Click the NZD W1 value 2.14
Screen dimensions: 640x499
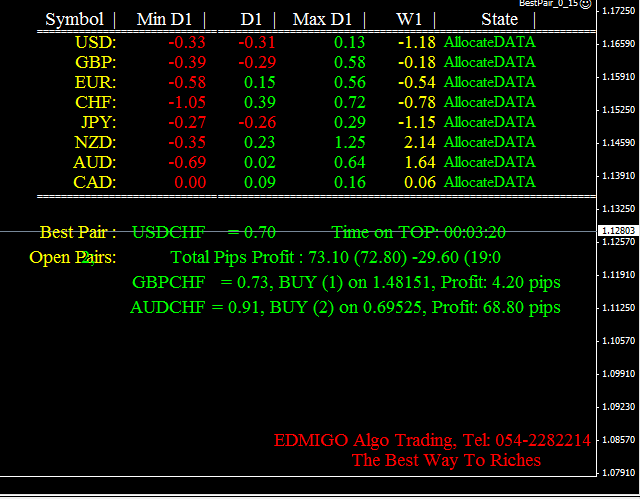tap(420, 142)
